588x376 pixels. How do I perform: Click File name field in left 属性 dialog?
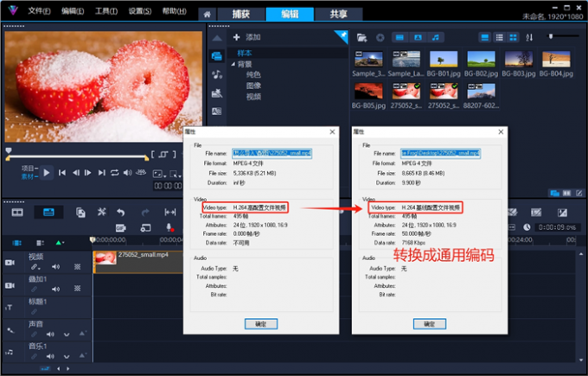[272, 153]
